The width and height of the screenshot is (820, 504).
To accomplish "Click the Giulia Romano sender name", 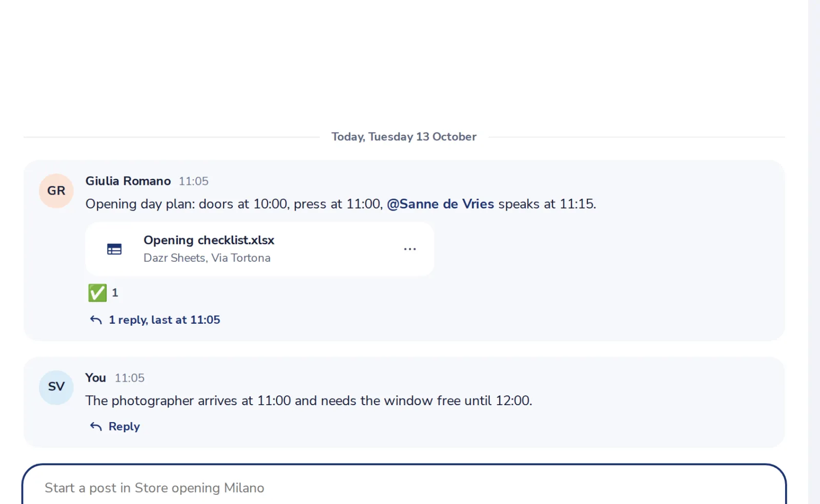I will click(x=128, y=181).
